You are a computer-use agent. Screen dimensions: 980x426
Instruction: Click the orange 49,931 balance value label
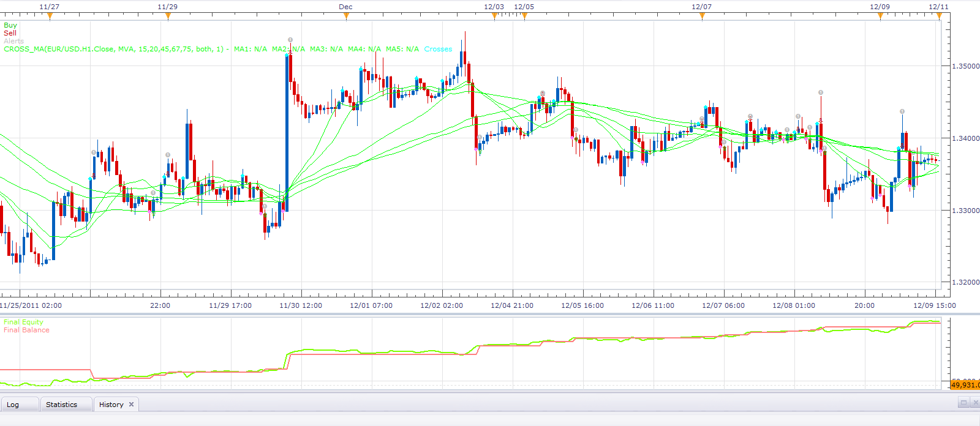pyautogui.click(x=965, y=384)
